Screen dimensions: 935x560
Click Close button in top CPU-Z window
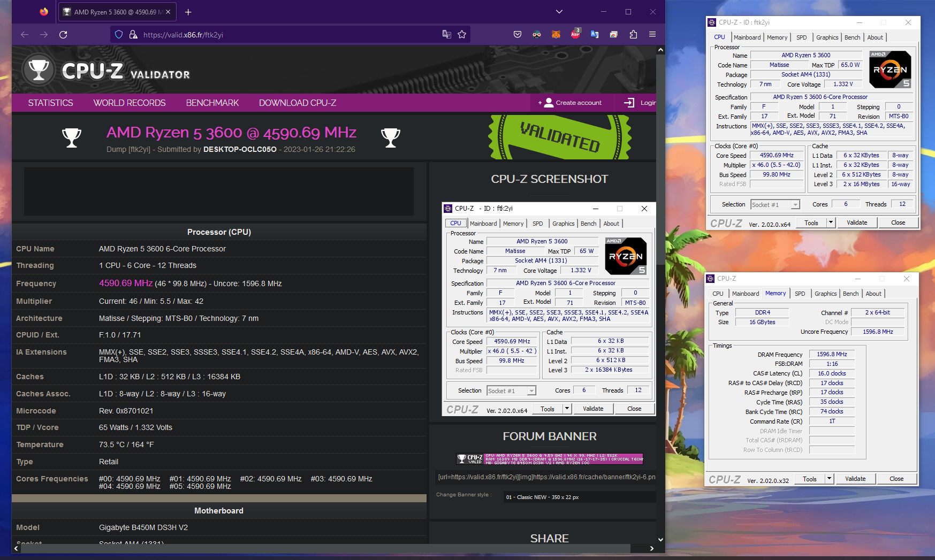[x=898, y=223]
